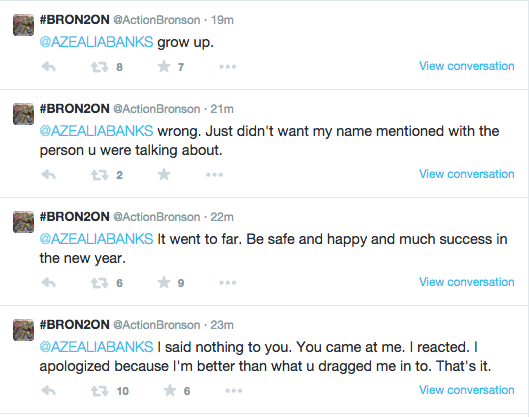Favorite the "grow up." tweet with star
This screenshot has height=417, width=529.
coord(164,66)
